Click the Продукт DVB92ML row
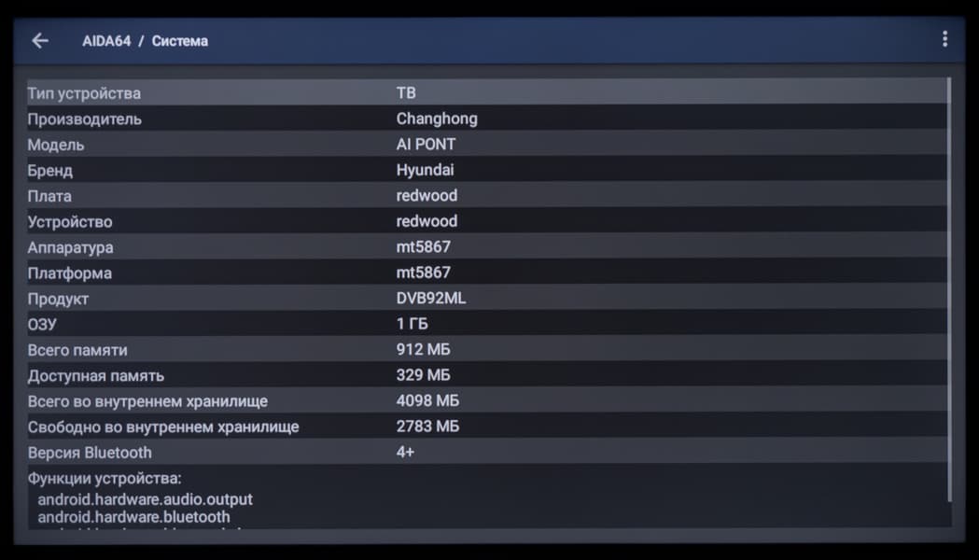Viewport: 979px width, 560px height. pyautogui.click(x=485, y=299)
